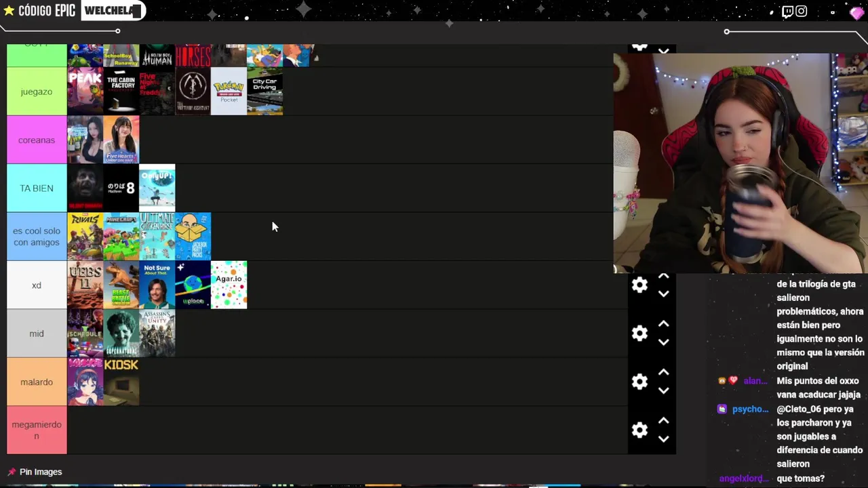
Task: Select the Schedule I game tile
Action: 85,333
